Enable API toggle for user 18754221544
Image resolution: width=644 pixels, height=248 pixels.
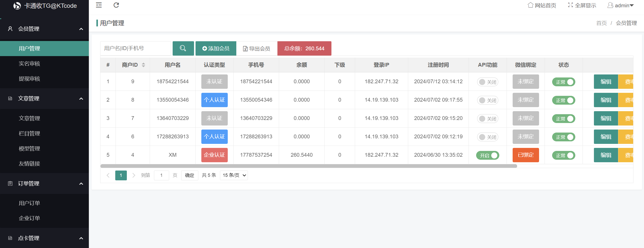click(487, 82)
